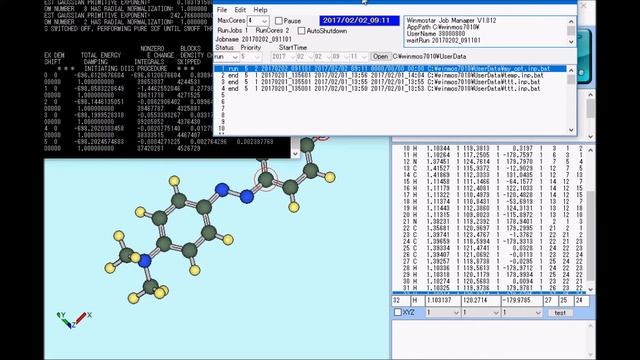Click the connectivity field showing 25
The width and height of the screenshot is (640, 360).
(x=565, y=301)
